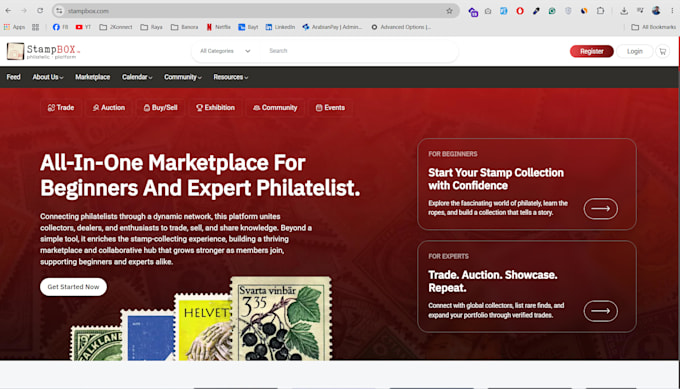Expand the Resources menu
The width and height of the screenshot is (680, 389).
(x=231, y=77)
